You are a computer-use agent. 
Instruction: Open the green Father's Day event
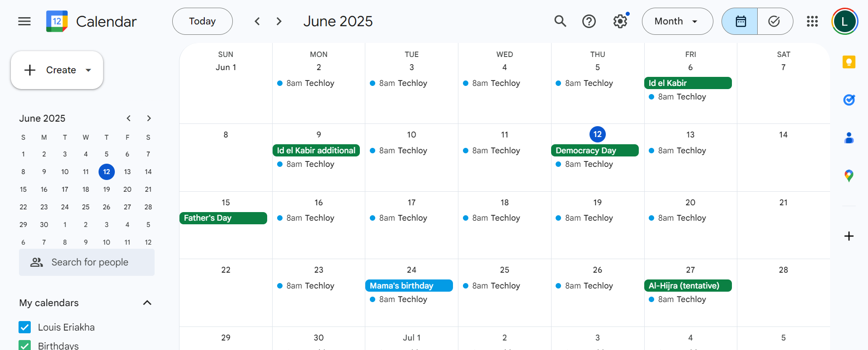coord(223,218)
